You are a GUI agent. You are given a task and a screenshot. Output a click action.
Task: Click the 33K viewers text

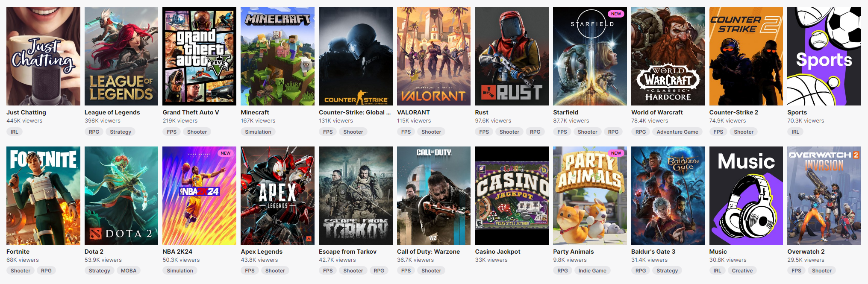(491, 260)
